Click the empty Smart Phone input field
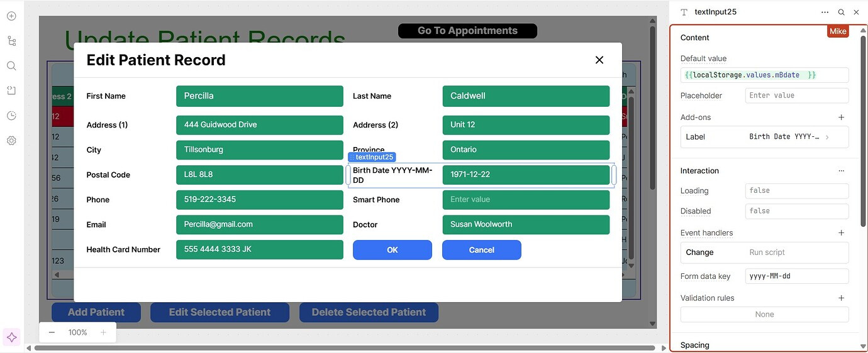 pos(525,200)
